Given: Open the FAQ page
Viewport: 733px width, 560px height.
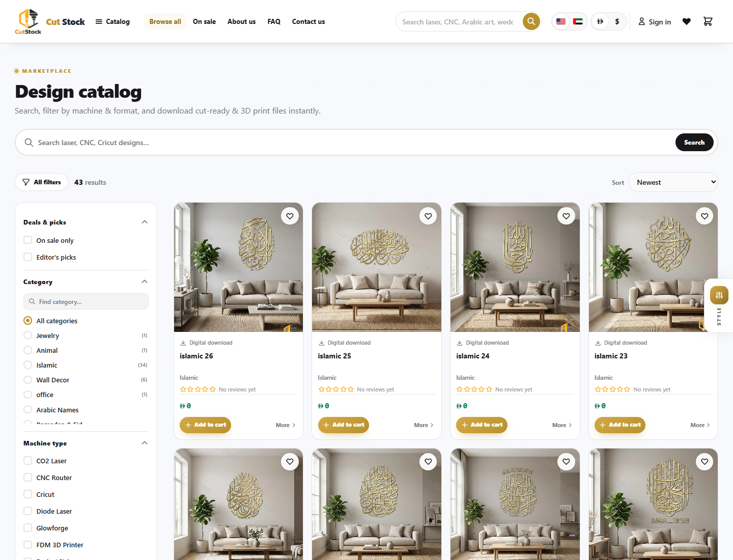Looking at the screenshot, I should 274,21.
